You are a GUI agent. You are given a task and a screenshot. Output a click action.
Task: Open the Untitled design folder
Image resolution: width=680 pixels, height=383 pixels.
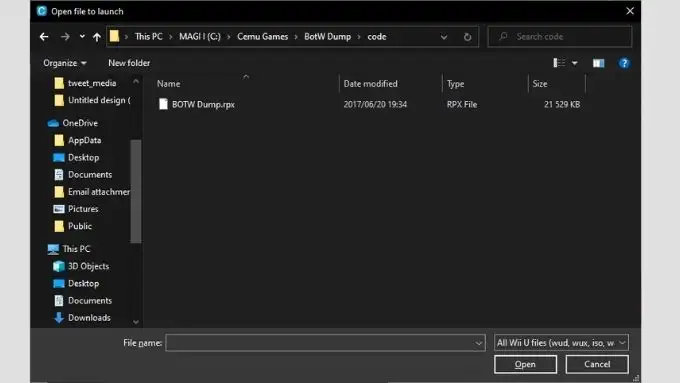99,100
